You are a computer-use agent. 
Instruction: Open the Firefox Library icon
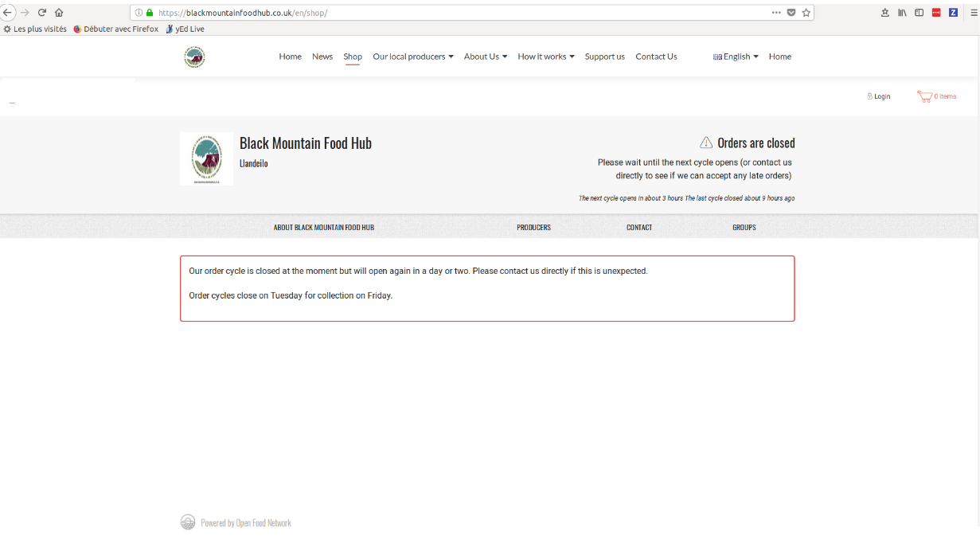[x=902, y=13]
